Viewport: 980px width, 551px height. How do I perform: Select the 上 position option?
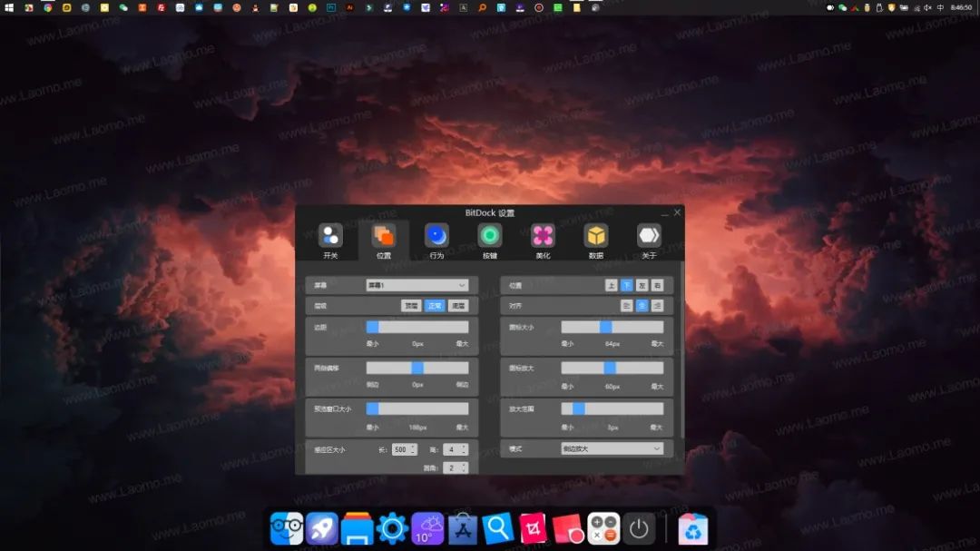[612, 284]
